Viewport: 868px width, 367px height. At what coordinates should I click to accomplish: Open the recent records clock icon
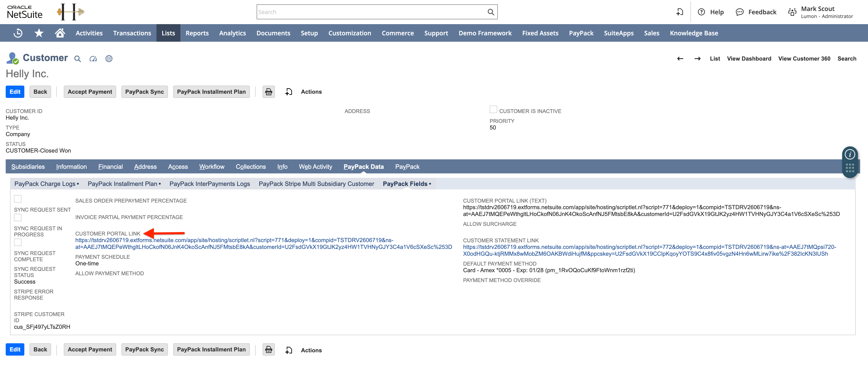(x=18, y=33)
